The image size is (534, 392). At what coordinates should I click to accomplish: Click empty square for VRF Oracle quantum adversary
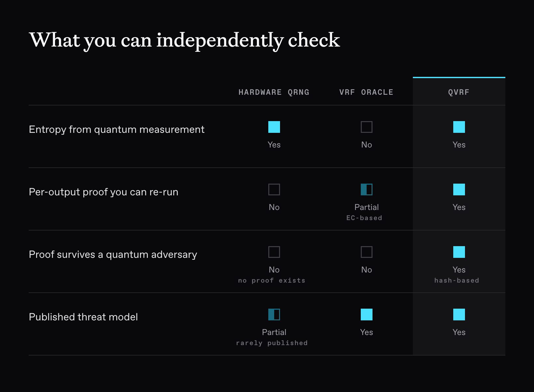pyautogui.click(x=367, y=252)
